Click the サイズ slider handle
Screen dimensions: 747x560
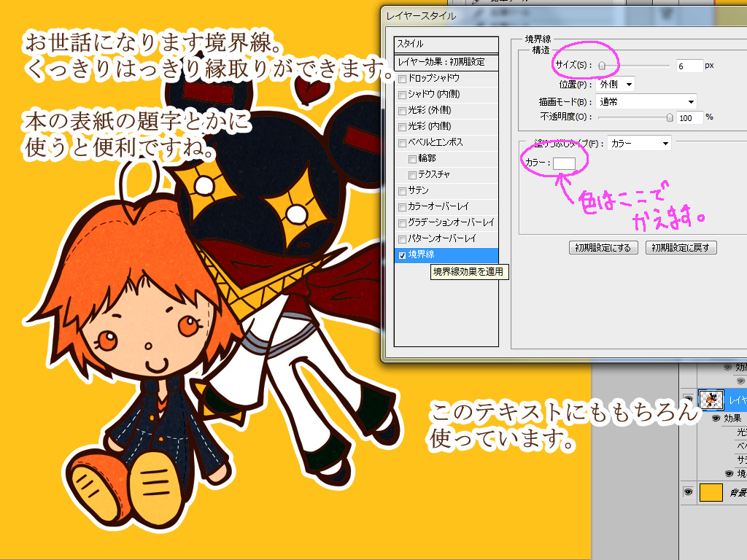603,66
